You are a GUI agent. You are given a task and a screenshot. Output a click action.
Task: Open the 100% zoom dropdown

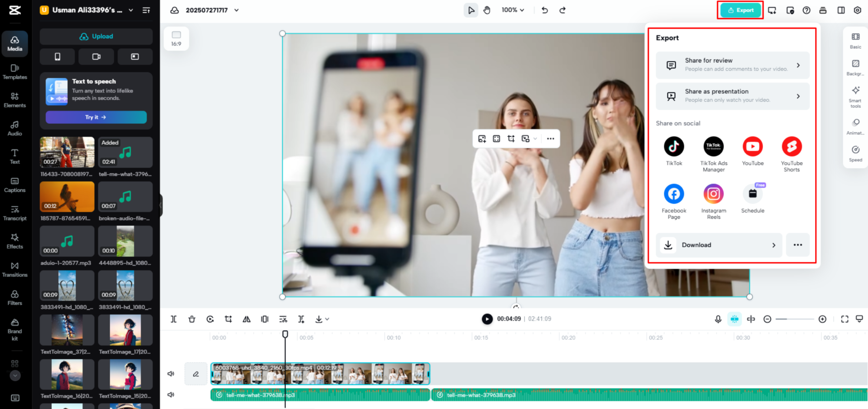coord(513,10)
